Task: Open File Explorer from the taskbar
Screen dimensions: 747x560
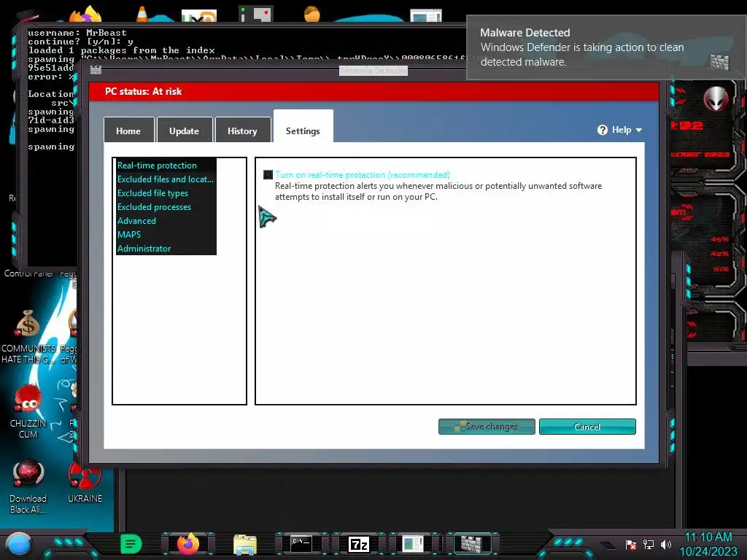Action: pos(245,544)
